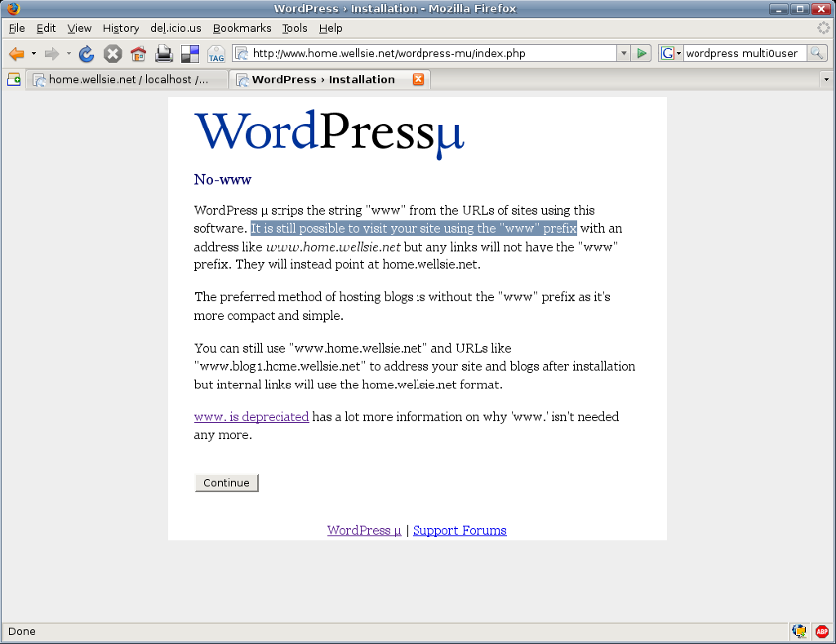This screenshot has width=836, height=644.
Task: Reload the current page
Action: 87,54
